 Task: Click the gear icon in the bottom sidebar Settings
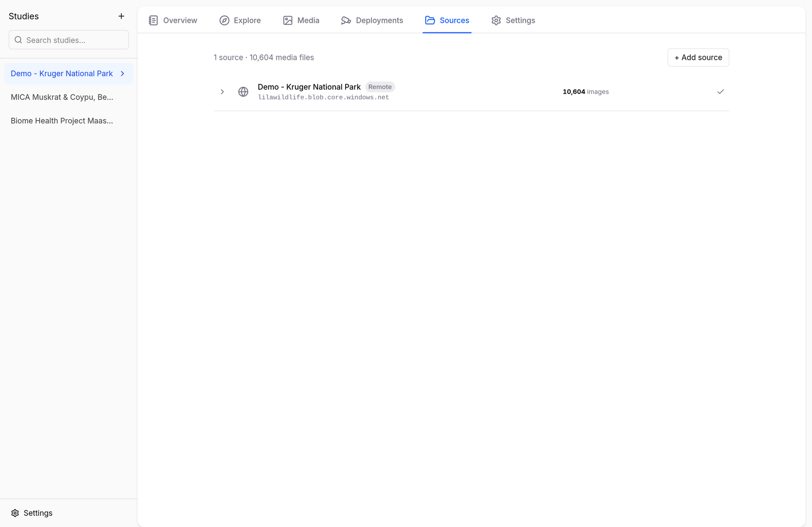pyautogui.click(x=15, y=513)
